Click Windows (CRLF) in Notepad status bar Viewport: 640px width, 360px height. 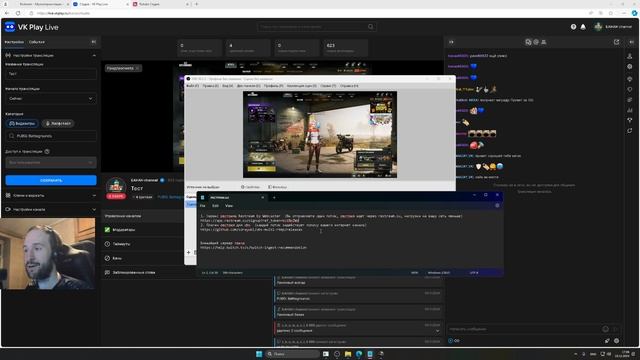click(x=439, y=273)
